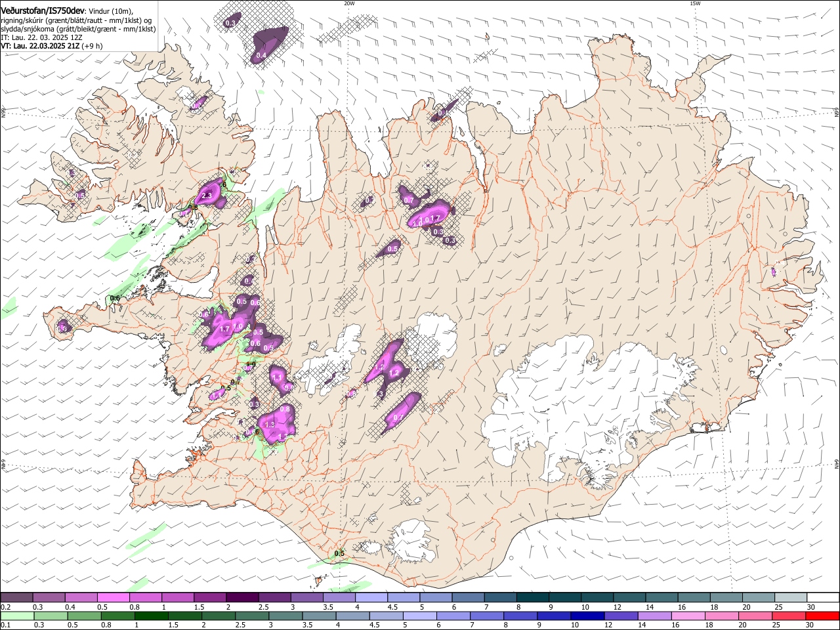This screenshot has width=840, height=630.
Task: Click the 2.3 precipitation value in the Westfjords
Action: coord(207,196)
